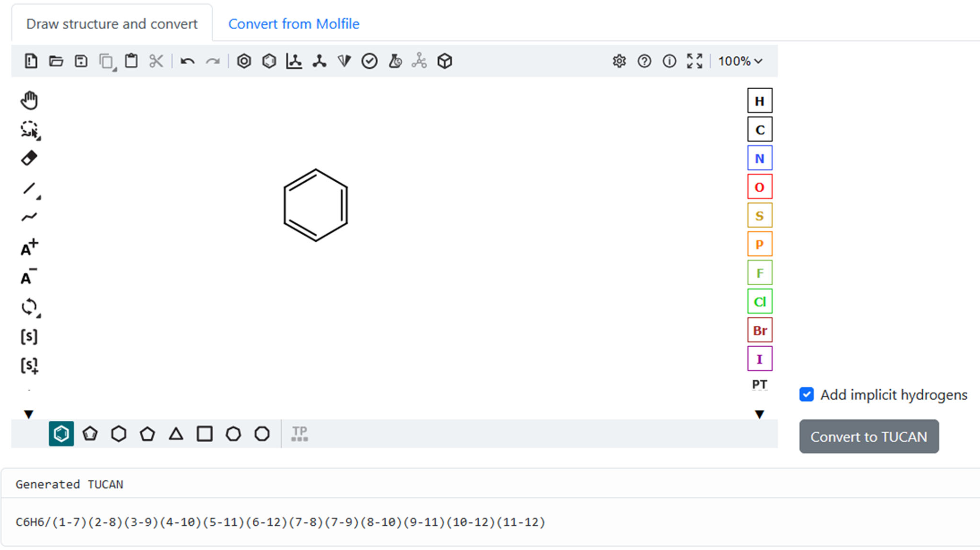Open Help question mark icon

tap(644, 61)
